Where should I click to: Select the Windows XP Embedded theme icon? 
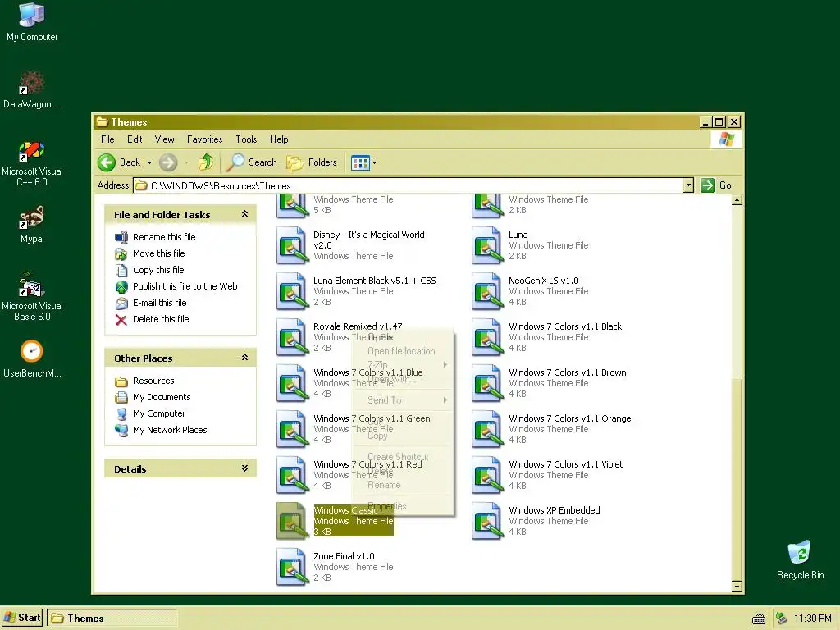click(x=487, y=521)
